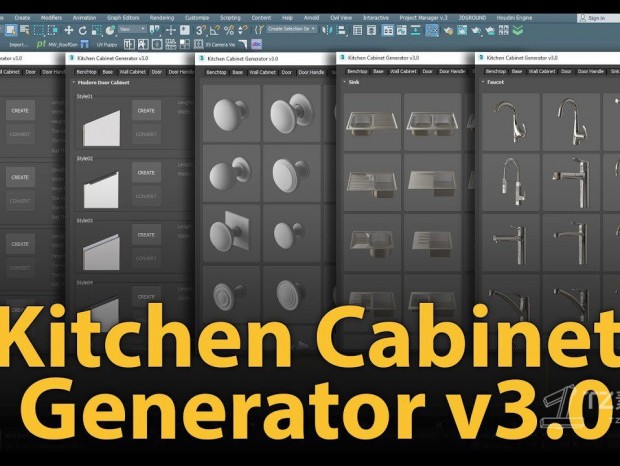This screenshot has height=466, width=620.
Task: Toggle Keyboard Shortcut Override
Action: [x=185, y=30]
